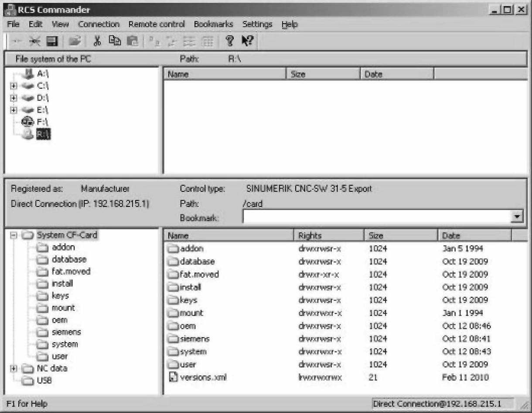Select the siemens folder in the tree

(x=66, y=332)
